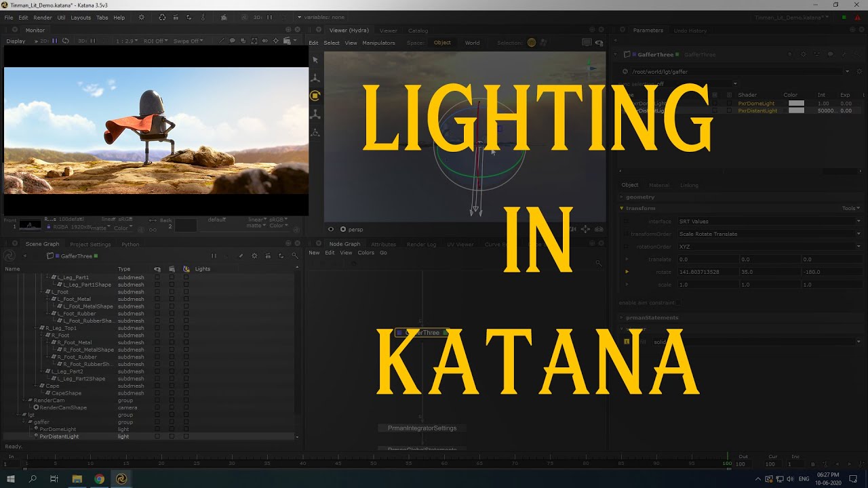Click the gear preferences icon in top toolbar

142,18
